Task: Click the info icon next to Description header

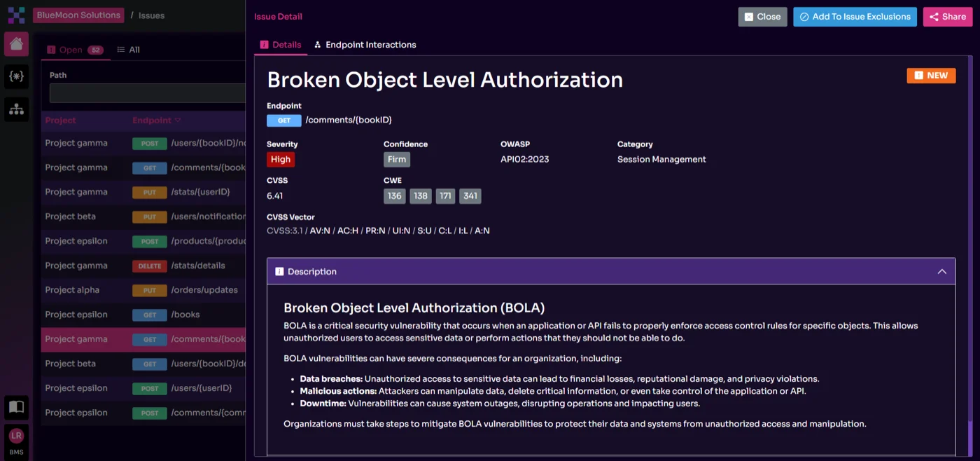Action: 278,271
